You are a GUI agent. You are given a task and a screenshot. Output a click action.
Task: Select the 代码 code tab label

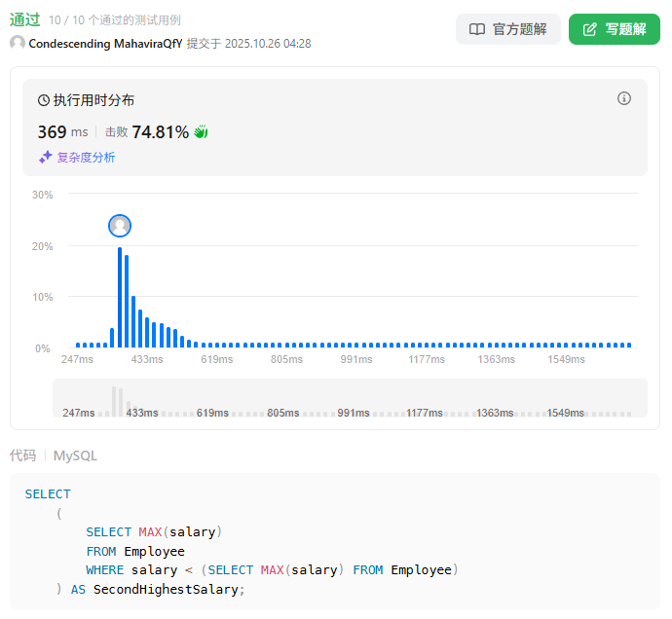pyautogui.click(x=22, y=455)
